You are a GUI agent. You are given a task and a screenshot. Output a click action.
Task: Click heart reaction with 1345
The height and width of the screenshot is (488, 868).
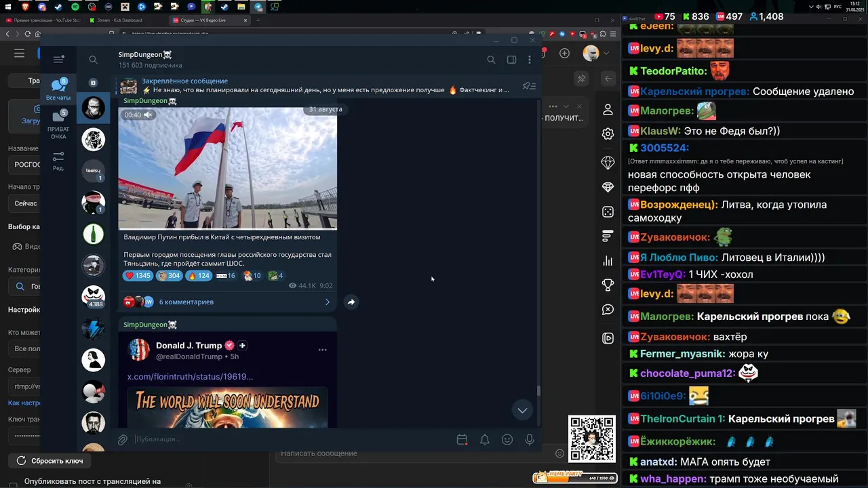[x=138, y=276]
